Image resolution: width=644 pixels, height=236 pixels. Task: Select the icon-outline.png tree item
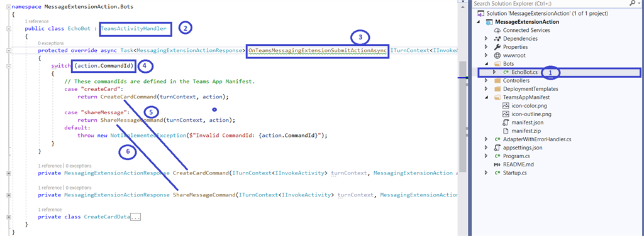531,114
